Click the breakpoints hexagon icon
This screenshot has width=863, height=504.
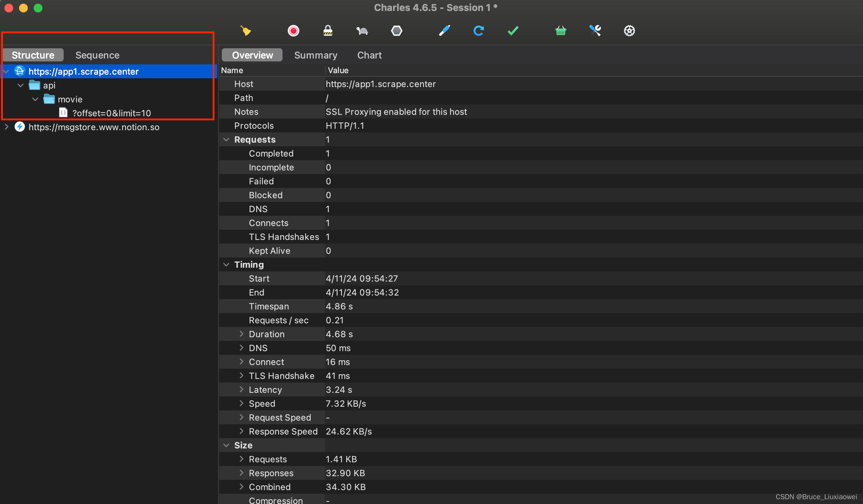coord(396,31)
